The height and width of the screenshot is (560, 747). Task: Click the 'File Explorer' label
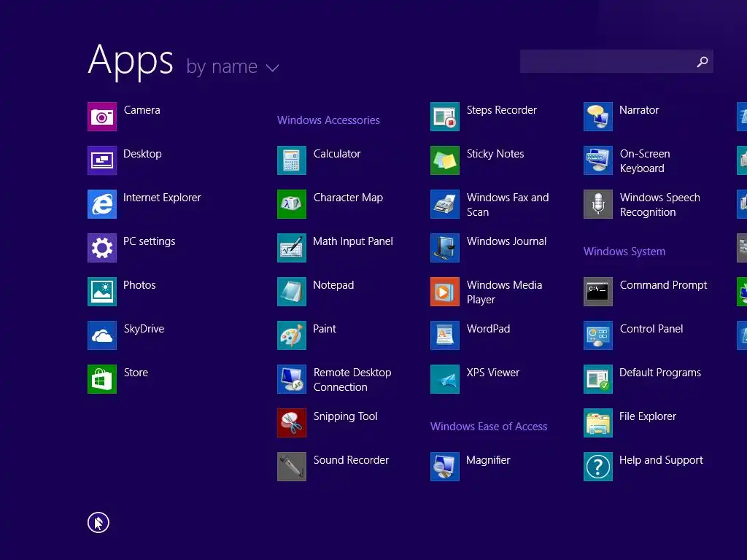pos(648,416)
